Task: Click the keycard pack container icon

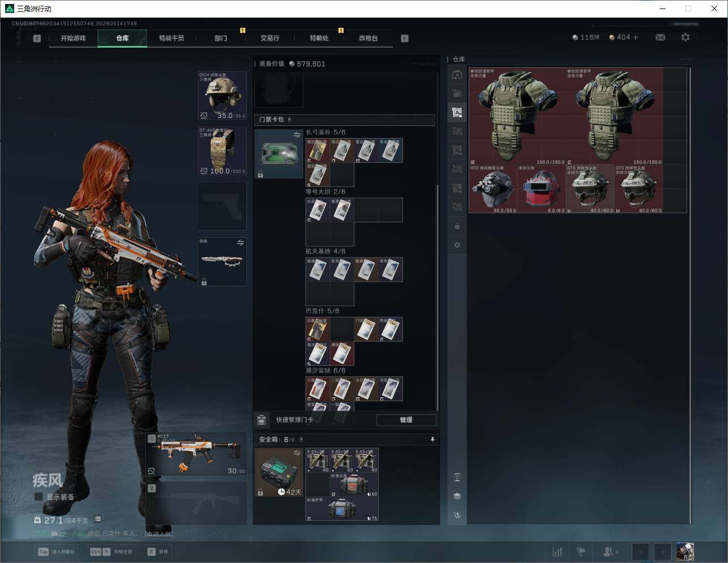Action: tap(279, 154)
